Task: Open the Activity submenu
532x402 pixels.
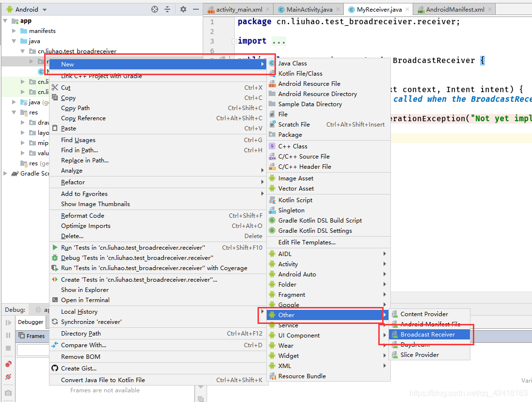Action: [327, 264]
